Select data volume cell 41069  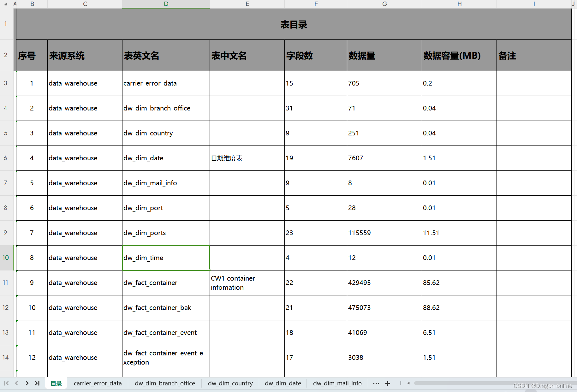point(384,333)
